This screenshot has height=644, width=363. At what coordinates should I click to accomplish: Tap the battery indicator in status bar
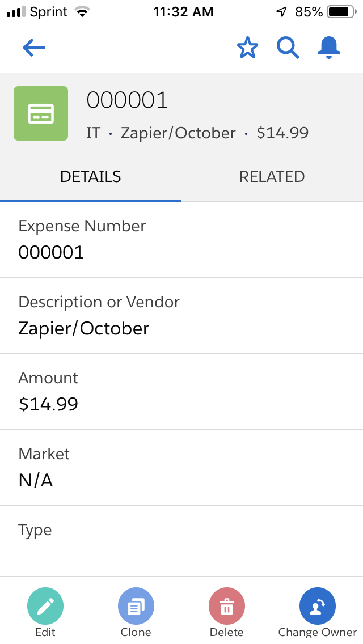340,11
